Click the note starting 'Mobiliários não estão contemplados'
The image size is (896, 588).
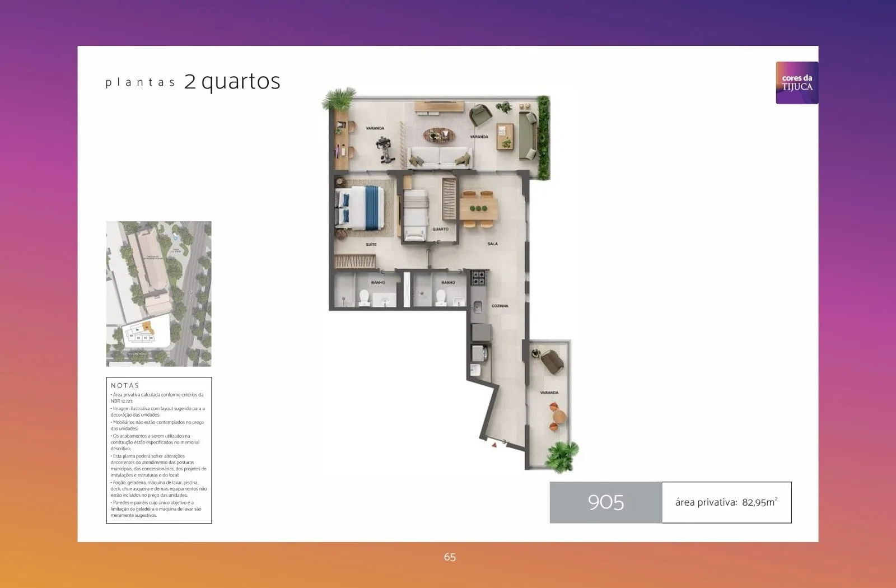pos(157,425)
